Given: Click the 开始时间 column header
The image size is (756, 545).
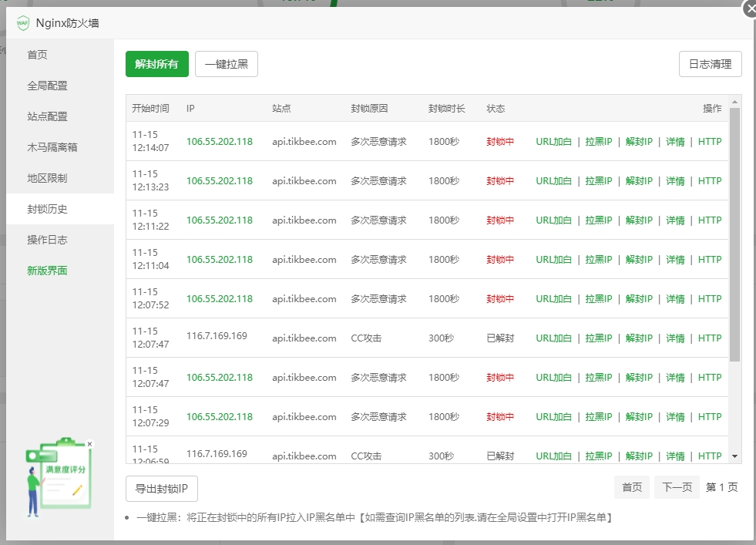Looking at the screenshot, I should 150,108.
